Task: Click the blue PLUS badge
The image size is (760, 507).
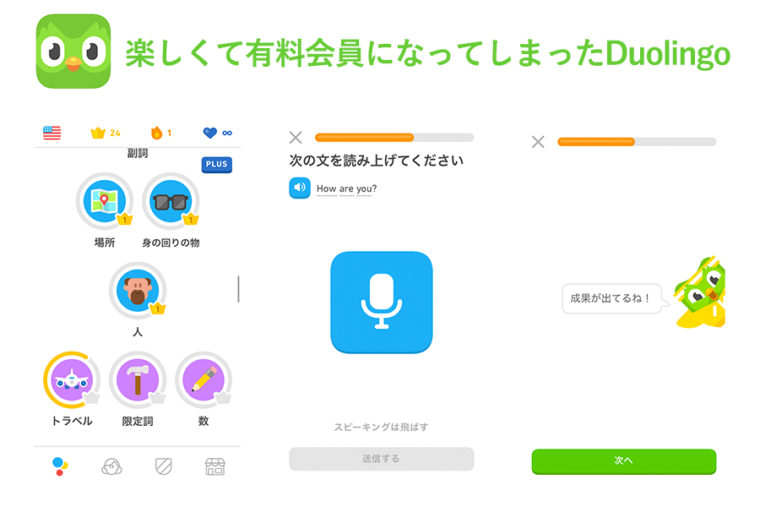Action: coord(217,164)
